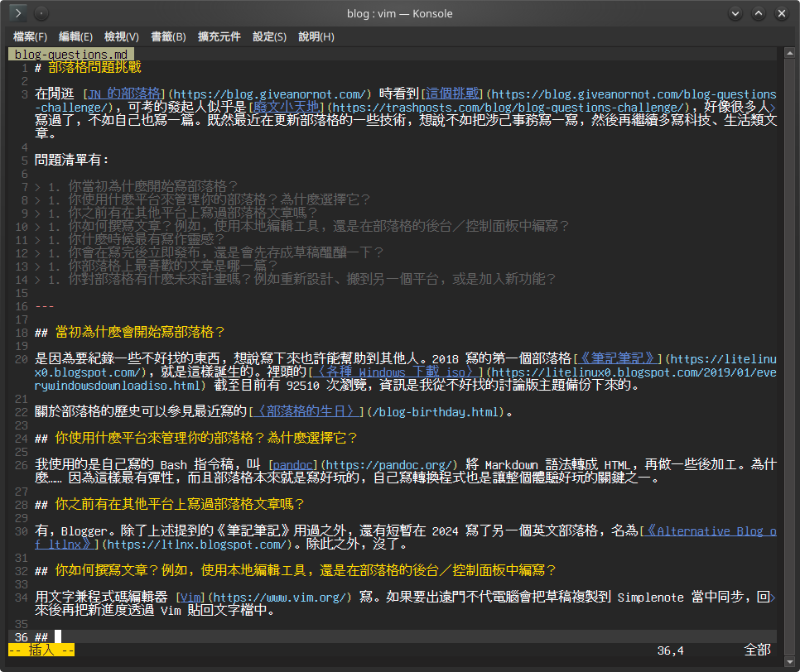This screenshot has height=672, width=800.
Task: Click the scrollbar up arrow
Action: (x=790, y=52)
